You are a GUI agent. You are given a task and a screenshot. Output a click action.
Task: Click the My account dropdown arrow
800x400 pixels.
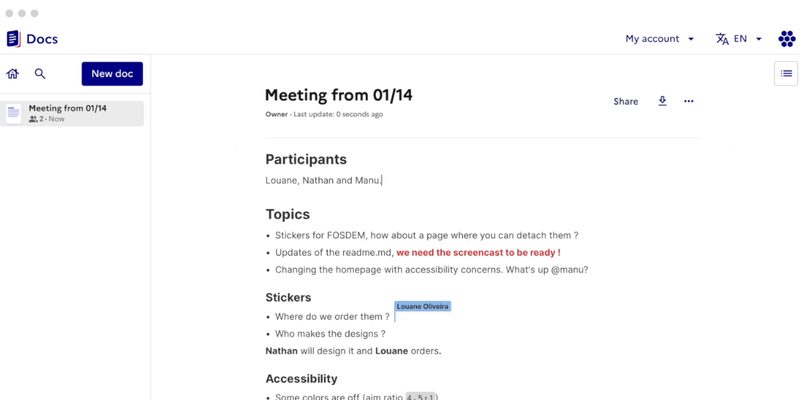pyautogui.click(x=691, y=39)
